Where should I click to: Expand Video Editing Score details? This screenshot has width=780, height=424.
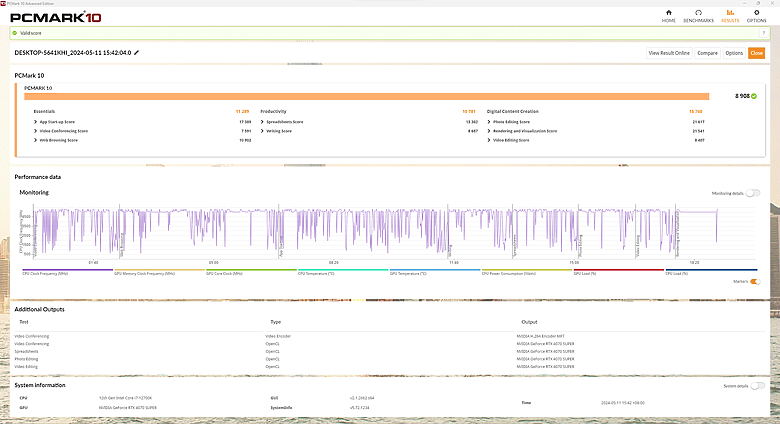point(489,140)
